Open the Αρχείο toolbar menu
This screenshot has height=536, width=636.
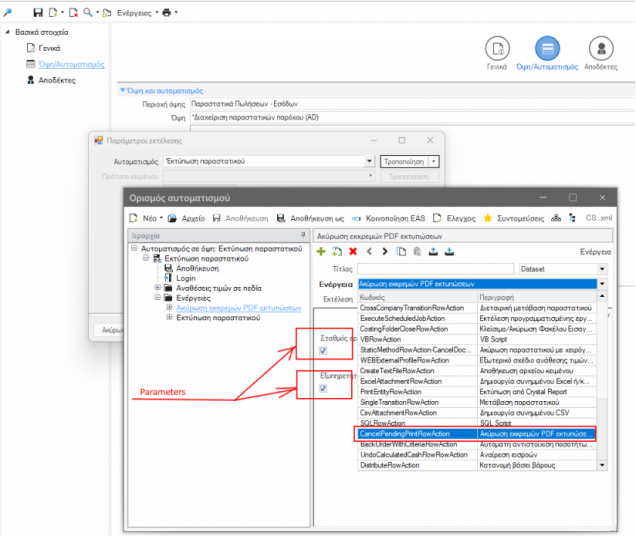click(x=187, y=218)
